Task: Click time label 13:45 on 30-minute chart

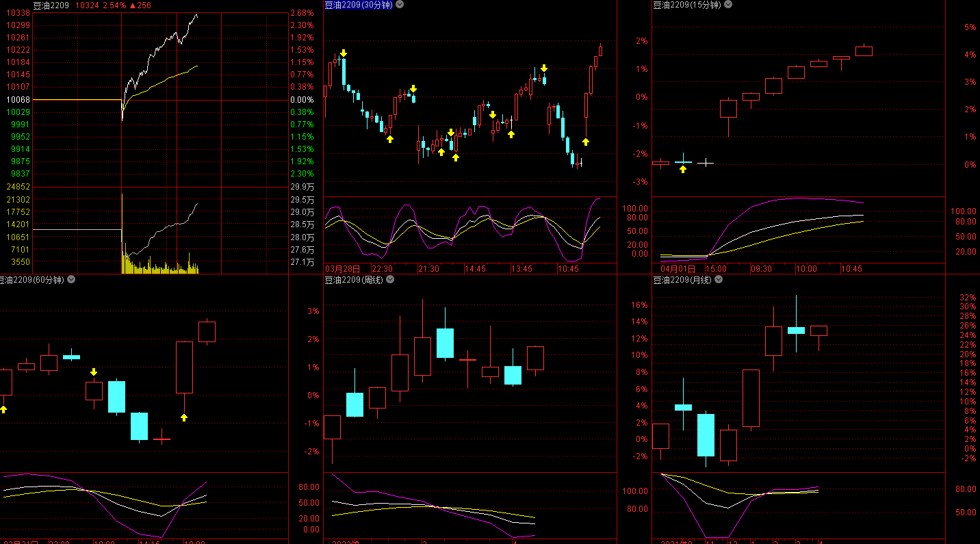Action: click(521, 269)
